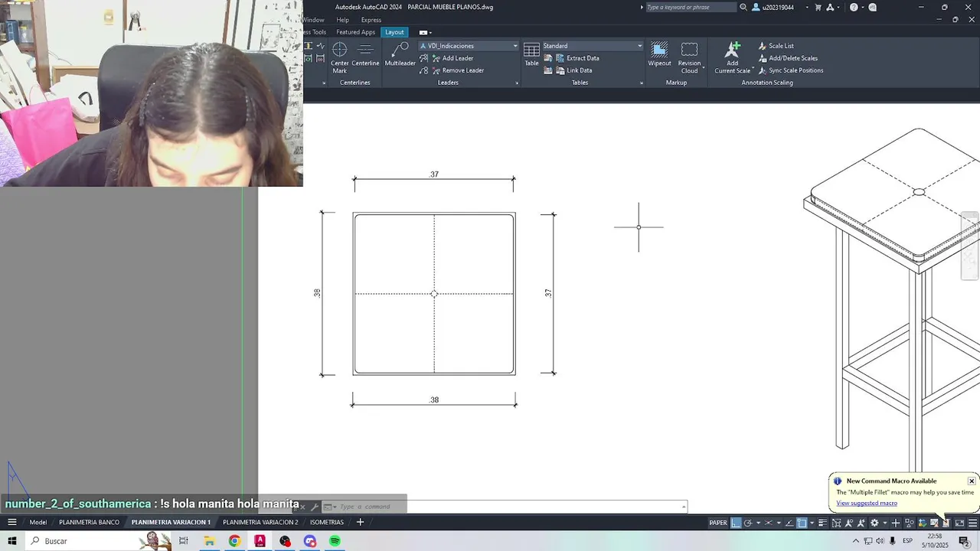Click the search magnifier icon
This screenshot has width=980, height=551.
pyautogui.click(x=743, y=7)
